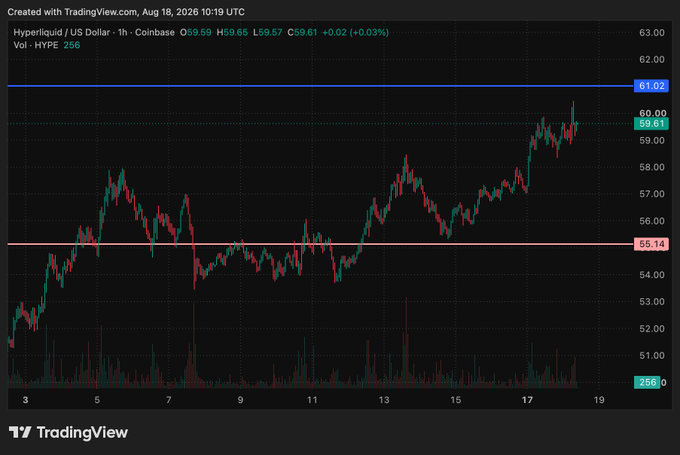This screenshot has width=680, height=455.
Task: Click the Hyperliquid / US Dollar symbol title
Action: point(62,33)
